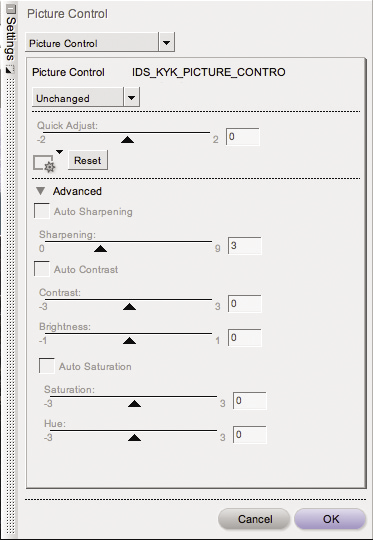Enable the Auto Sharpening checkbox
This screenshot has width=373, height=540.
(x=41, y=211)
